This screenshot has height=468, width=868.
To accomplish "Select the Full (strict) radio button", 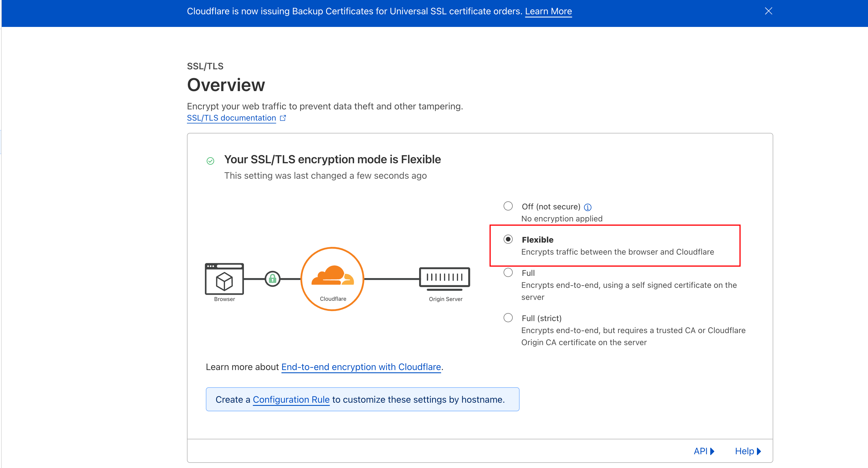I will tap(508, 318).
